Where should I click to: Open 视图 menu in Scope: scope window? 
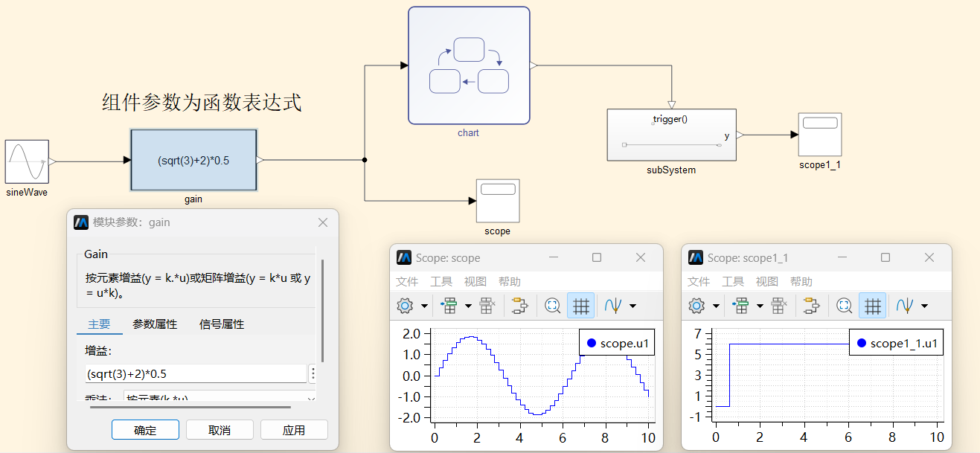coord(475,282)
